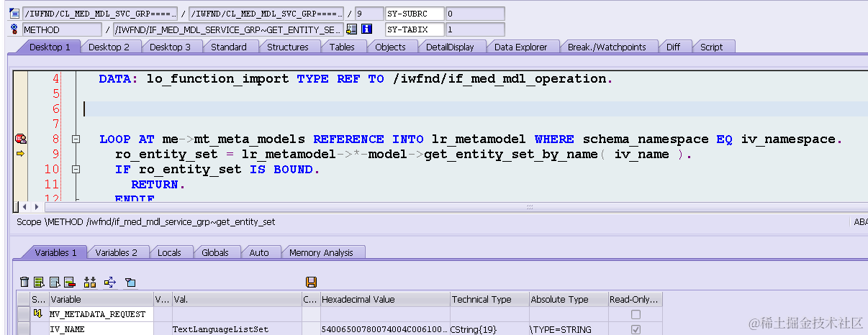
Task: Click the table icon with the red bar in variables toolbar
Action: pyautogui.click(x=69, y=282)
